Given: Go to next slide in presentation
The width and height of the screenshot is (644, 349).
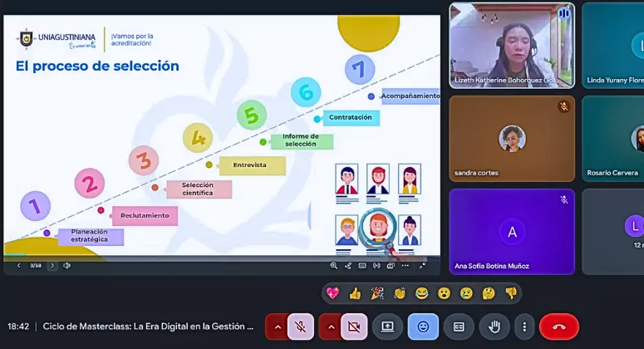Looking at the screenshot, I should [52, 265].
